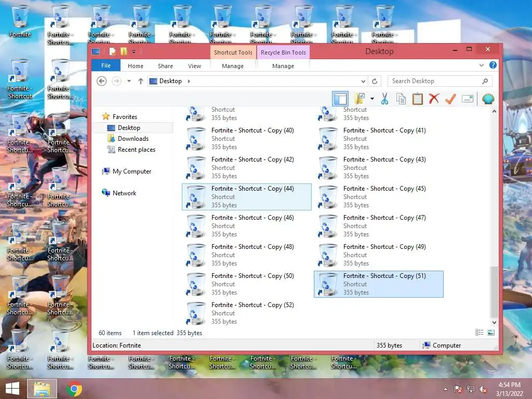Screen dimensions: 532x399
Task: Click the file list scroll up arrow
Action: (x=495, y=111)
